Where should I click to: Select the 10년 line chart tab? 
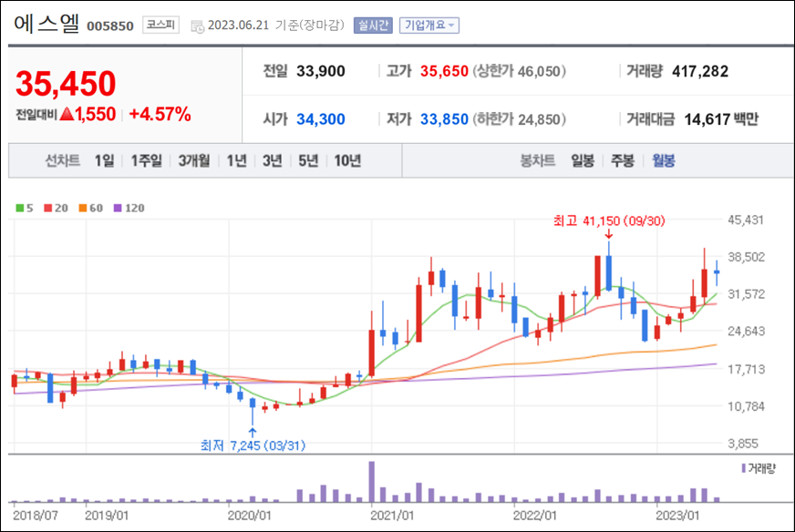point(347,160)
